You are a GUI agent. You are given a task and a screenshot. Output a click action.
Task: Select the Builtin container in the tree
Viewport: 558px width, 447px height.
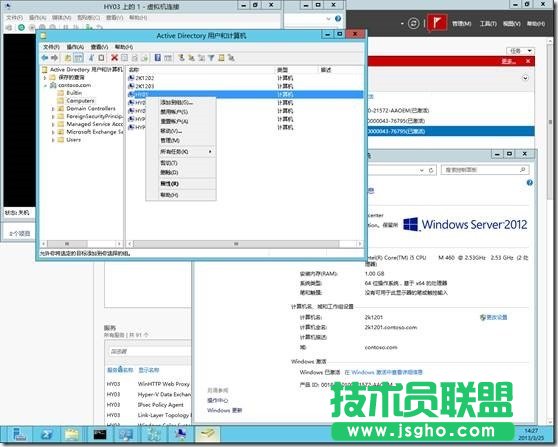pyautogui.click(x=74, y=93)
